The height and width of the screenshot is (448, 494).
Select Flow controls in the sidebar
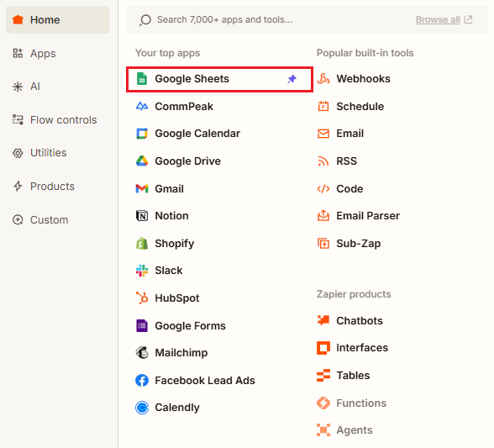55,120
